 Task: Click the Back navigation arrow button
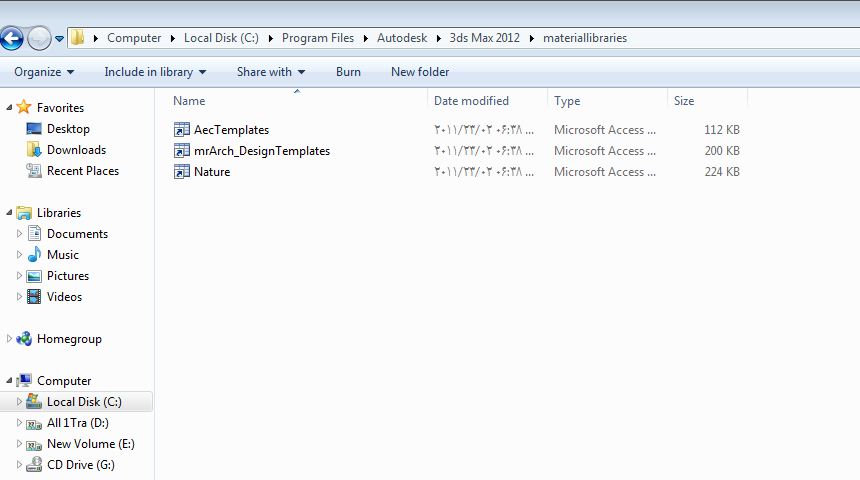coord(11,39)
